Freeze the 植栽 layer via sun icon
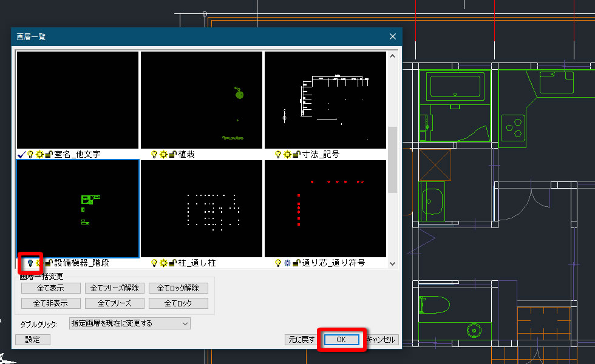The height and width of the screenshot is (364, 595). click(x=163, y=154)
